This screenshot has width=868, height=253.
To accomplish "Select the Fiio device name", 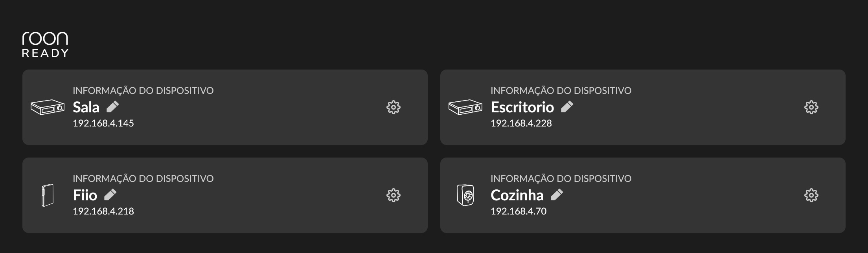I will click(x=85, y=195).
